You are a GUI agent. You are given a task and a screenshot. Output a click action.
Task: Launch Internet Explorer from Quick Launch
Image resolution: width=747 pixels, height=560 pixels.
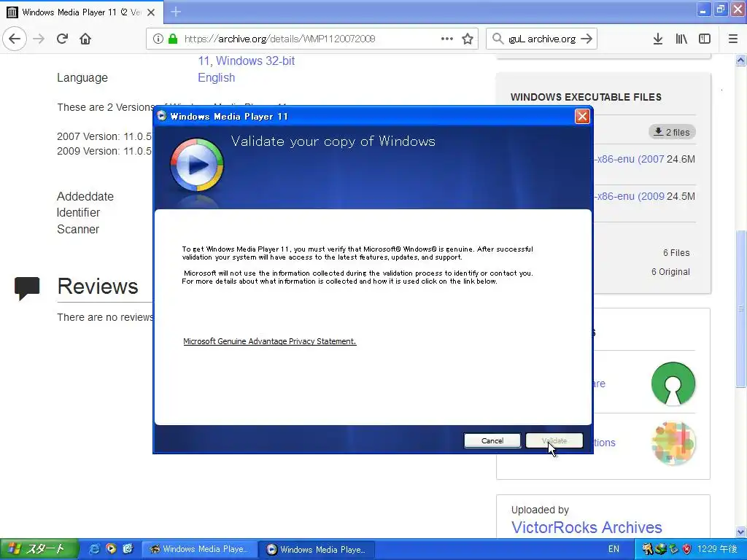[94, 549]
